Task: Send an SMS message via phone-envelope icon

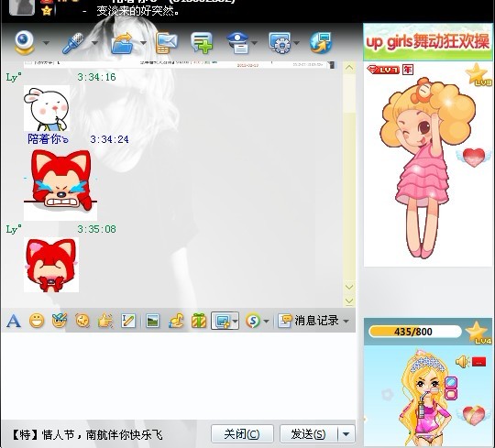Action: click(x=166, y=42)
